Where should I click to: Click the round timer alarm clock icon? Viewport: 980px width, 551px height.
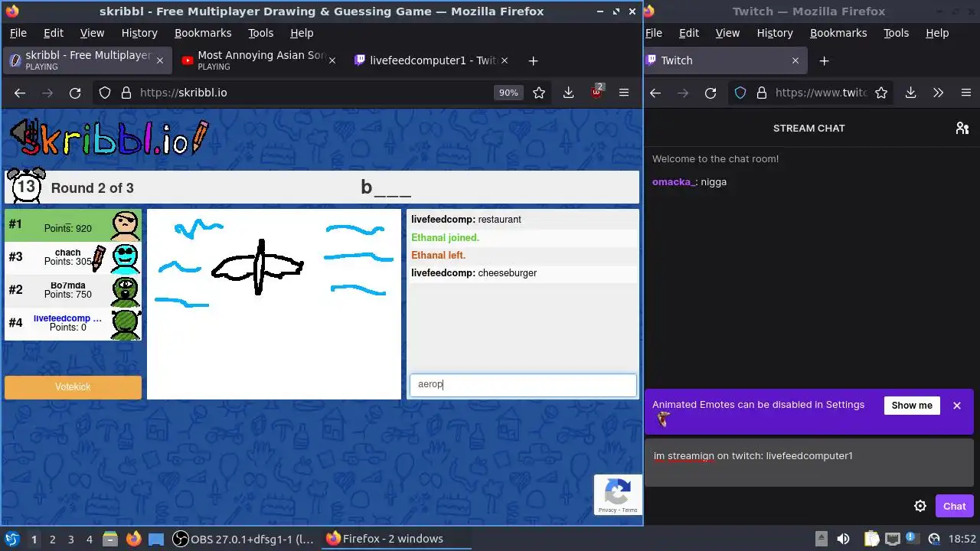(26, 186)
